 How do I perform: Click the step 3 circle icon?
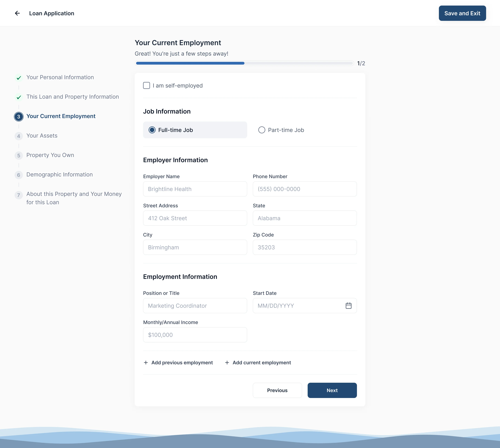(x=19, y=117)
